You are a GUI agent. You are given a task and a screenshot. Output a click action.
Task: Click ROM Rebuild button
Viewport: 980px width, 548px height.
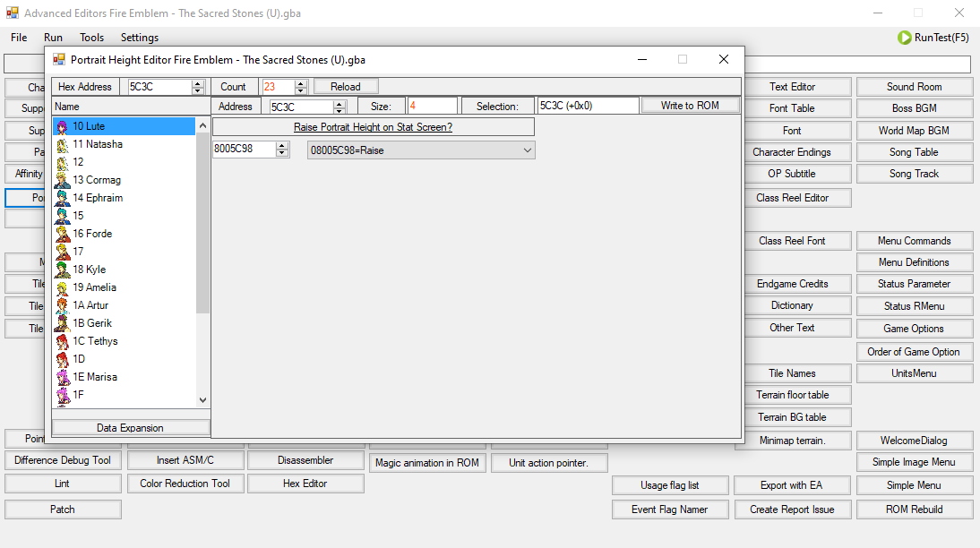point(915,509)
